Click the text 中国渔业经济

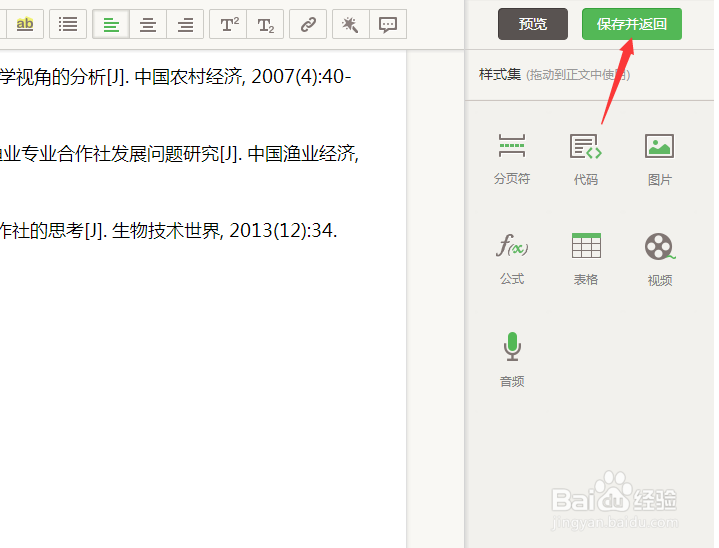pos(302,154)
